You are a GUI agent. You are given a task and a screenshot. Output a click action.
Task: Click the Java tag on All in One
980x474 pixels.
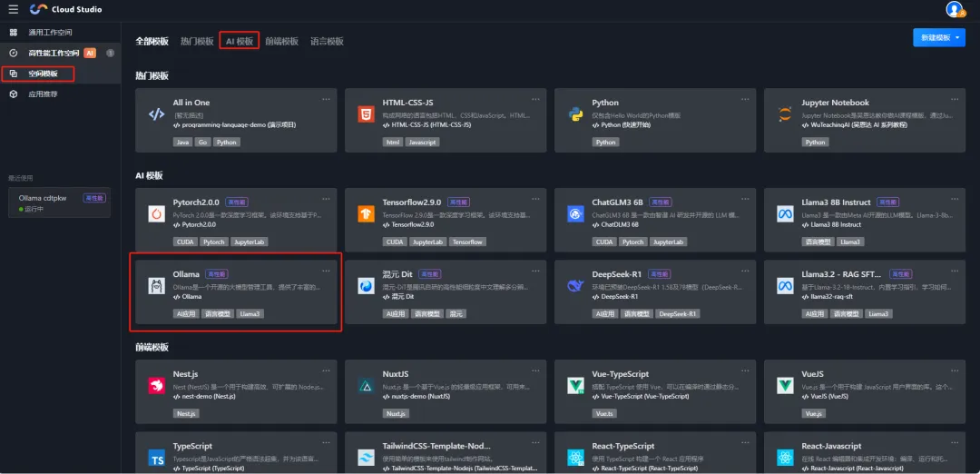182,142
